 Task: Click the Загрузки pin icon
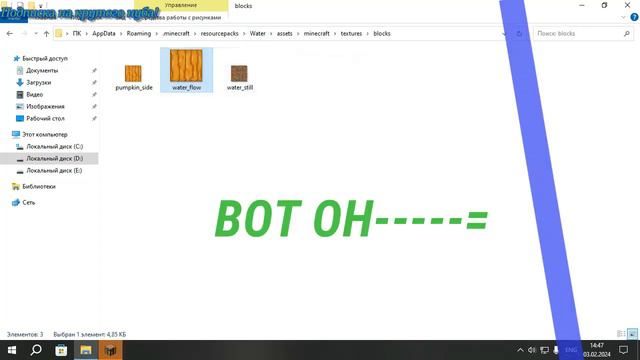tap(94, 82)
